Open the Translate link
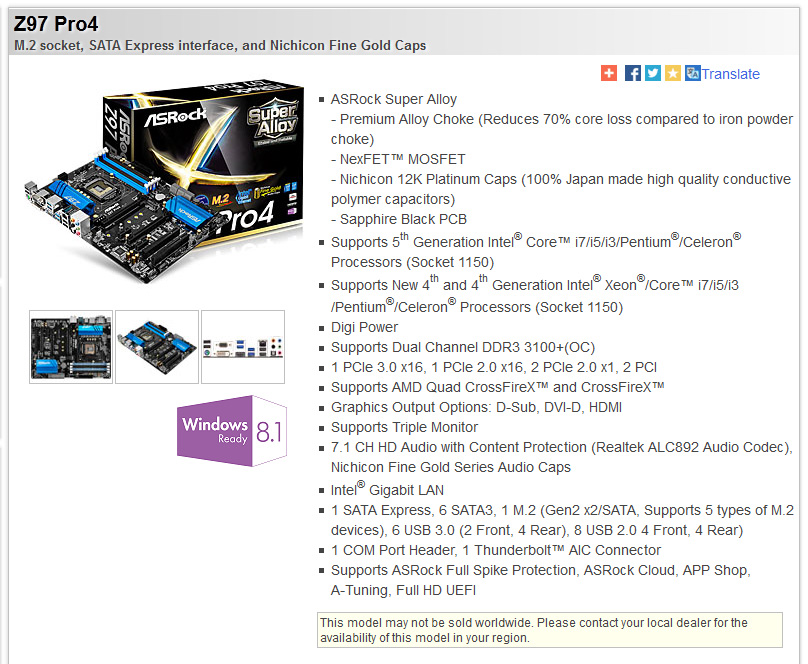 coord(730,74)
